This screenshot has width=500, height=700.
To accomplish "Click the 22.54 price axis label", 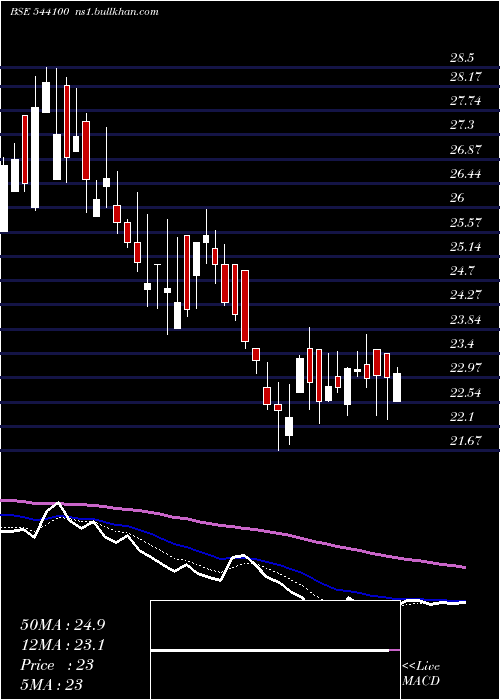I will pos(466,393).
